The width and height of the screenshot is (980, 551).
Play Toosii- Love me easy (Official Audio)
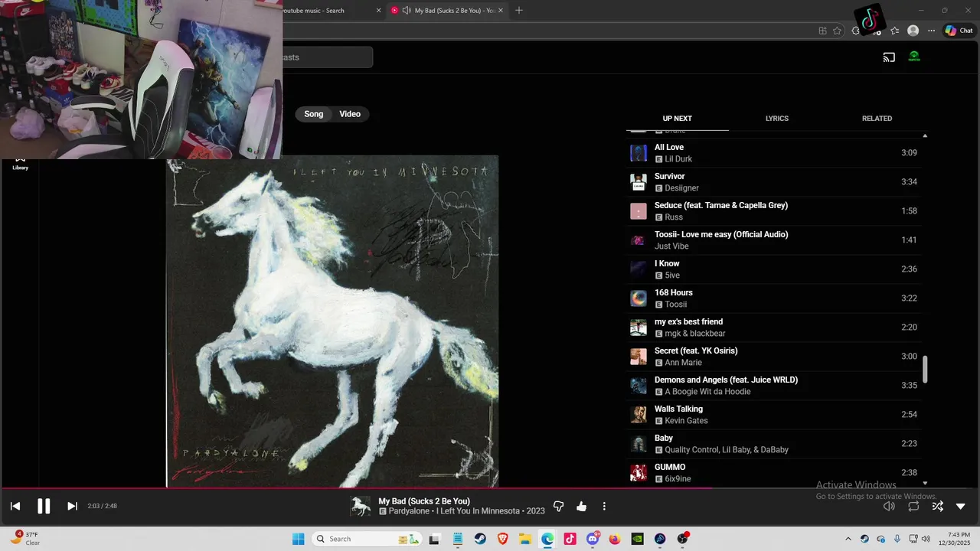[x=773, y=240]
